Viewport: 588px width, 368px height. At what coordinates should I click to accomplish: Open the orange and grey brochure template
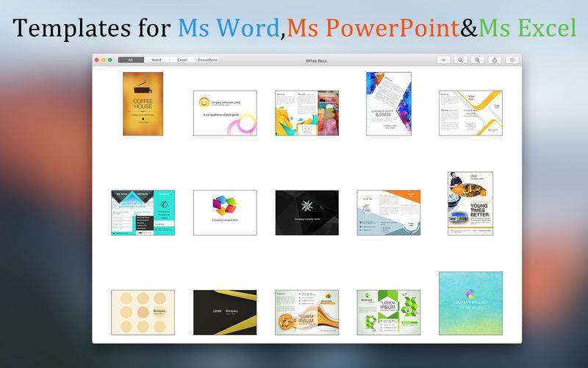pyautogui.click(x=389, y=213)
